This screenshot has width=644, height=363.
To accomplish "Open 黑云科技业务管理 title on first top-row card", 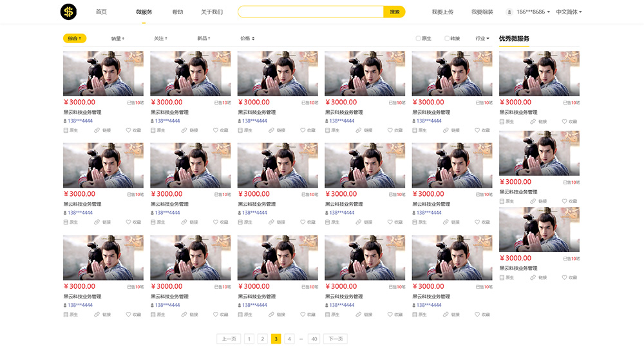I will click(82, 112).
